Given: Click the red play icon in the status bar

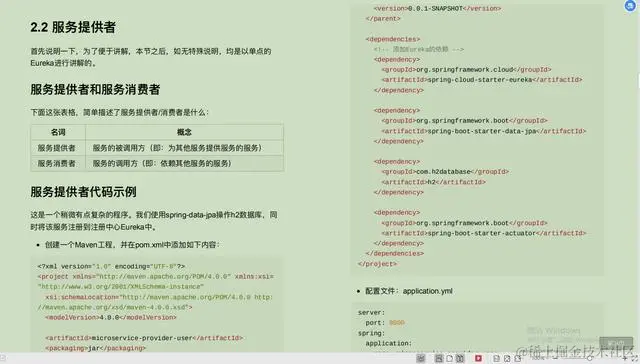Looking at the screenshot, I should (x=478, y=358).
